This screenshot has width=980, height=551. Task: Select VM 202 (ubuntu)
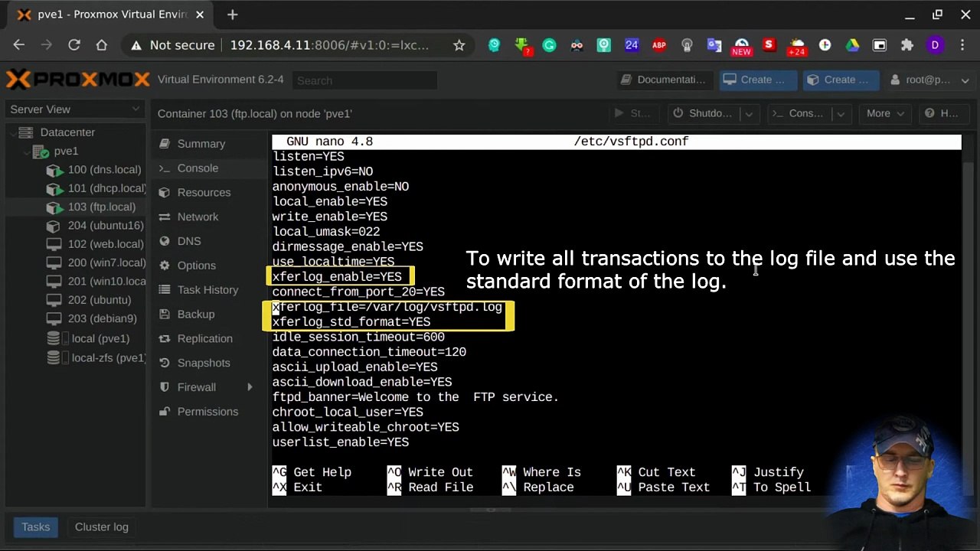99,299
